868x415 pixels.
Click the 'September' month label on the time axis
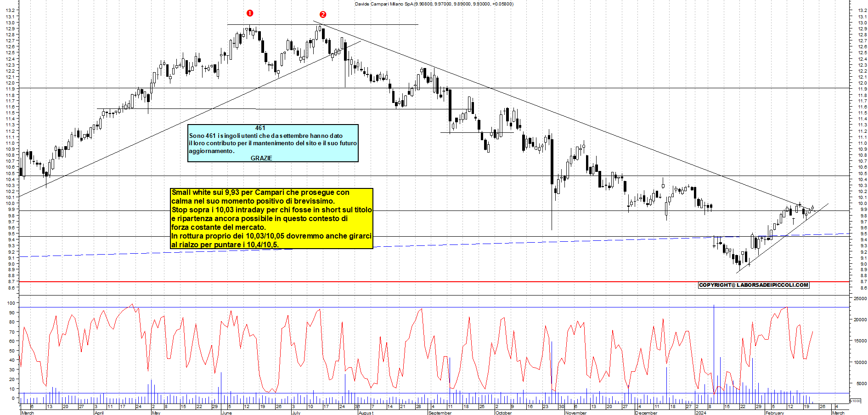pos(440,413)
